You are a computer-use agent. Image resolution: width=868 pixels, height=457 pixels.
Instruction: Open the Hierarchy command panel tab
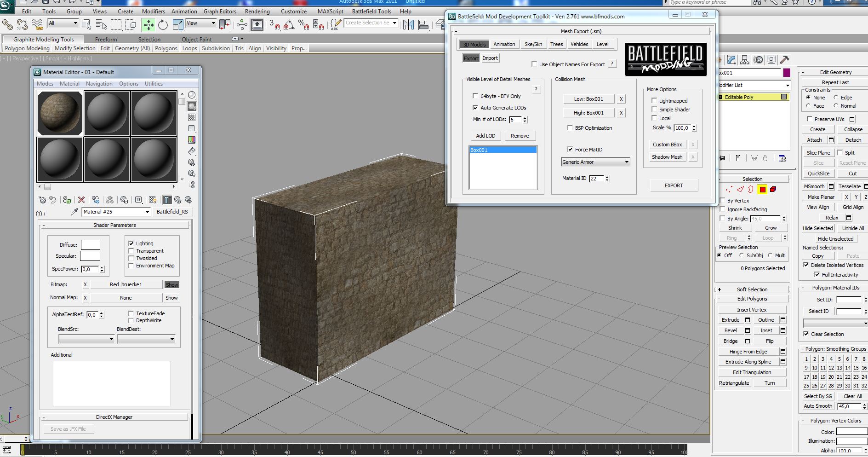point(745,60)
